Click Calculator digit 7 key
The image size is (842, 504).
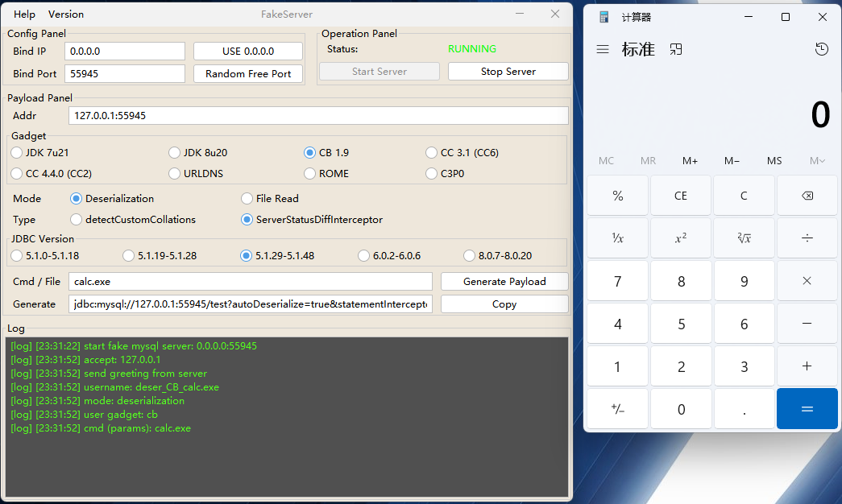[x=617, y=281]
